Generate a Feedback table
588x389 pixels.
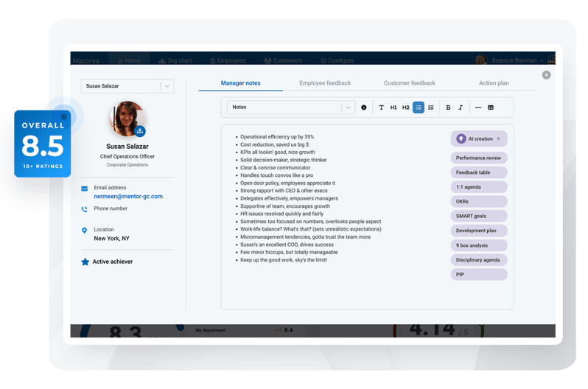click(479, 172)
